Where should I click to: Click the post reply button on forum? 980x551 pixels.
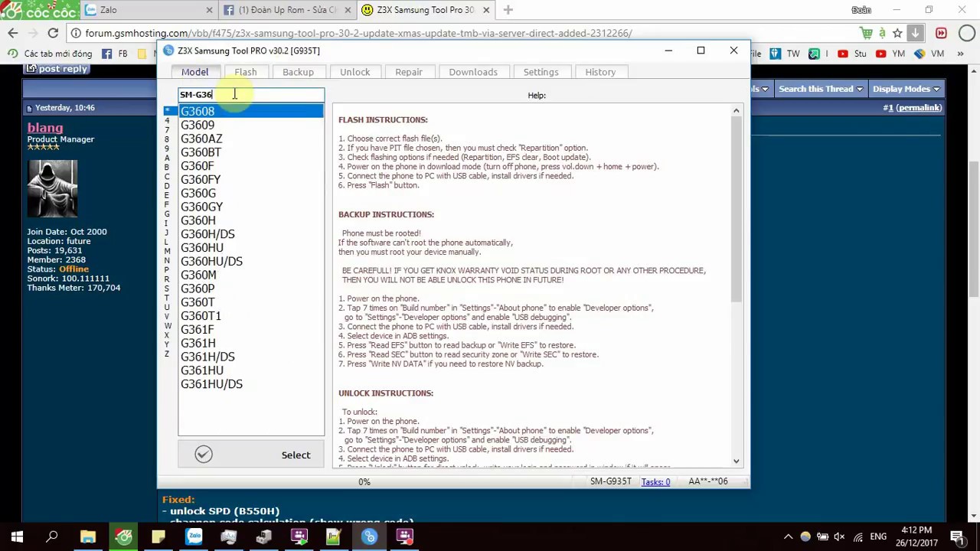click(57, 69)
